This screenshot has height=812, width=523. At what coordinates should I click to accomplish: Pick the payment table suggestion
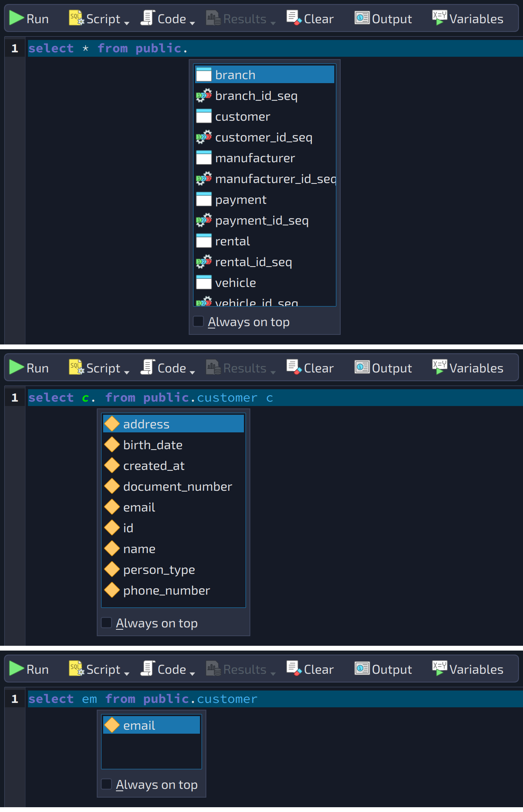(x=265, y=199)
